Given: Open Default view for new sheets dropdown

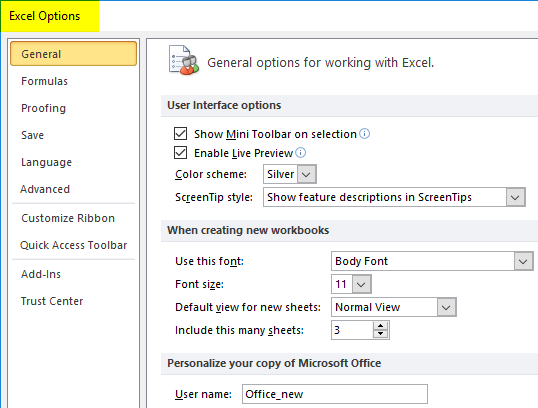Looking at the screenshot, I should [x=446, y=307].
